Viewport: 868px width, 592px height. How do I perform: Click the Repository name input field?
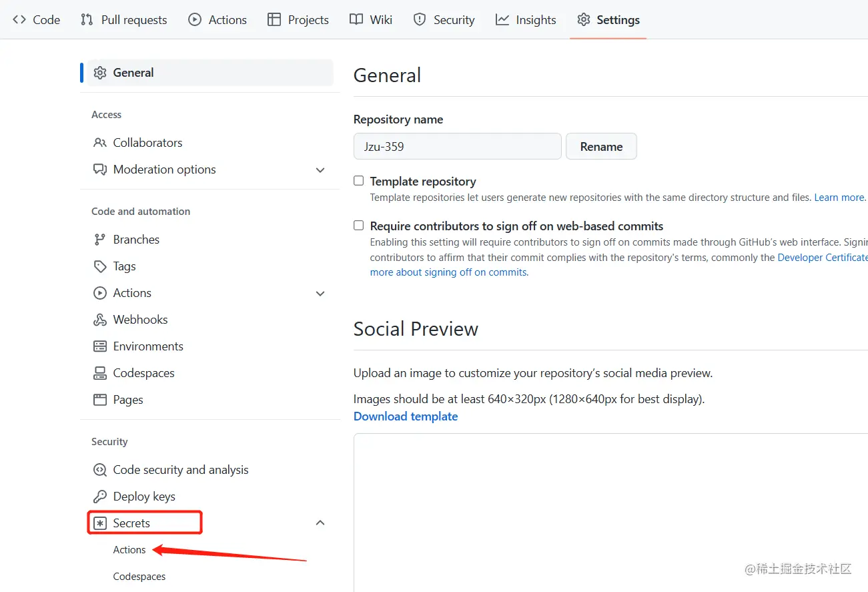coord(457,147)
